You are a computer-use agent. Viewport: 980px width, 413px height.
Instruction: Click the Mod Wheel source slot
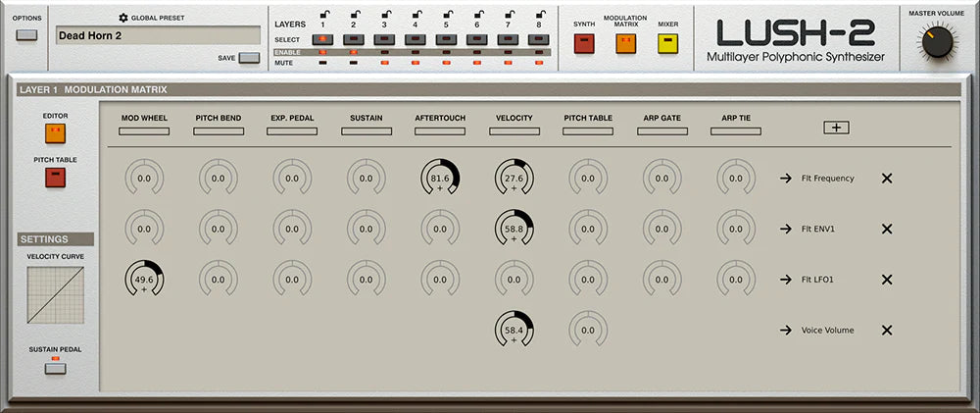click(x=144, y=130)
